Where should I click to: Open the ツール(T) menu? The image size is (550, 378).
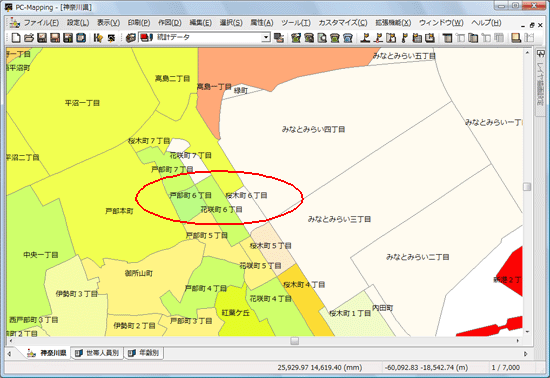pyautogui.click(x=296, y=23)
